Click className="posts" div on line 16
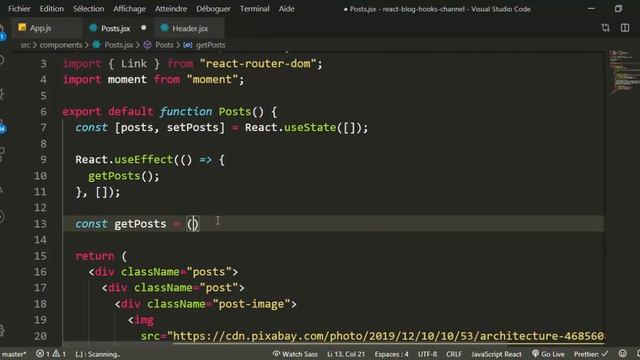Viewport: 640px width, 360px height. click(163, 272)
